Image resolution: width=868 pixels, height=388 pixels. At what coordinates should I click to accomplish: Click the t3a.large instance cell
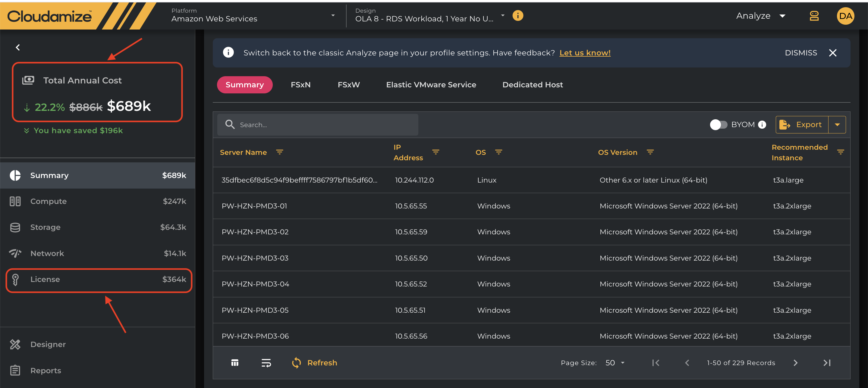pos(788,180)
